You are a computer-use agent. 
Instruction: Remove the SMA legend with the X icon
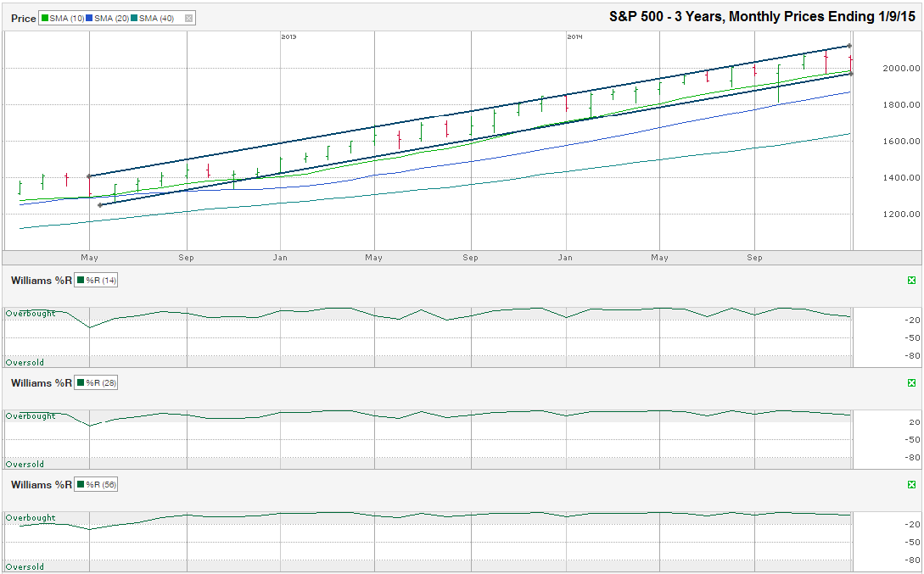point(188,19)
